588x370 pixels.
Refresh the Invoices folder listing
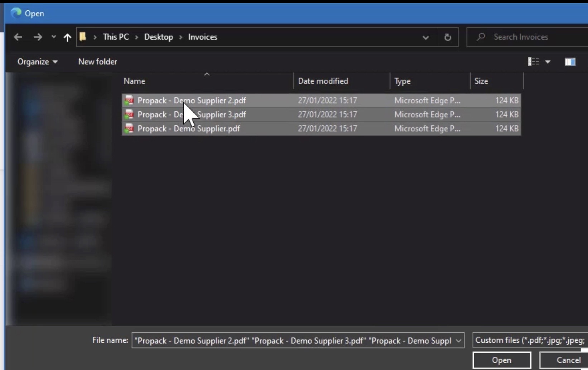pos(447,37)
